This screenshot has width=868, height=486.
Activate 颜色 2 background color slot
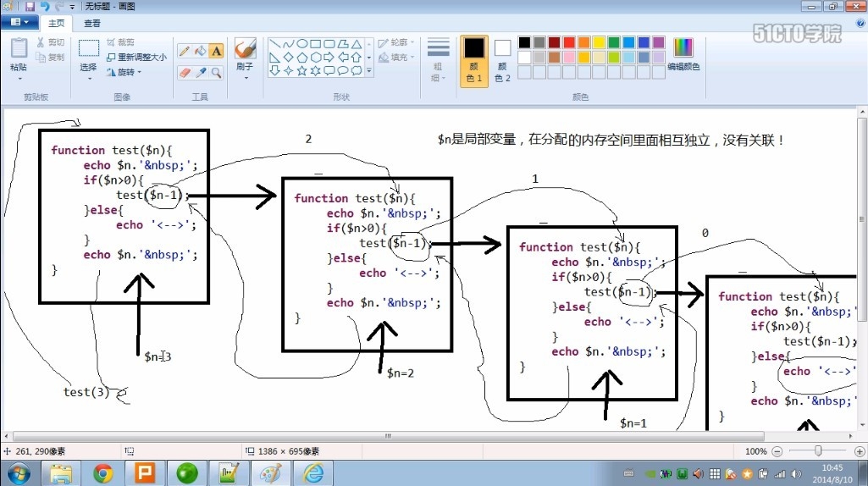pyautogui.click(x=502, y=61)
